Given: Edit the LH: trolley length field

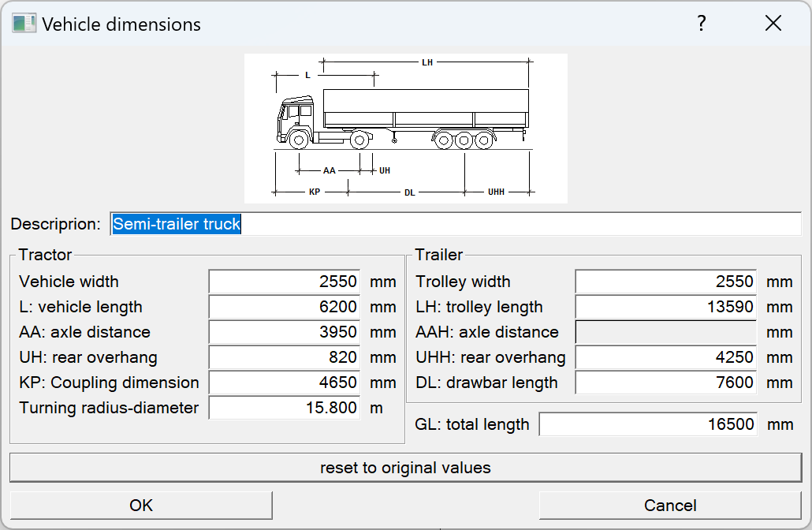Looking at the screenshot, I should (665, 307).
